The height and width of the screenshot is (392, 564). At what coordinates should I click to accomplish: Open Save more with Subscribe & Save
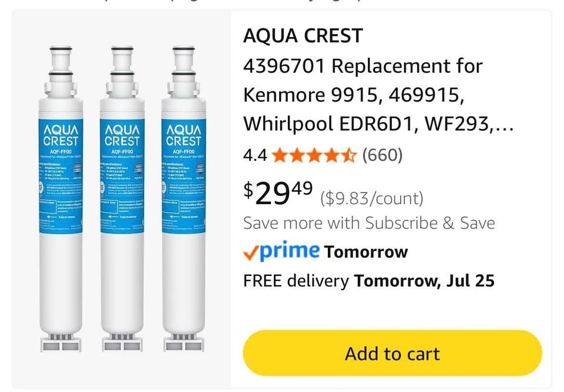[x=369, y=223]
